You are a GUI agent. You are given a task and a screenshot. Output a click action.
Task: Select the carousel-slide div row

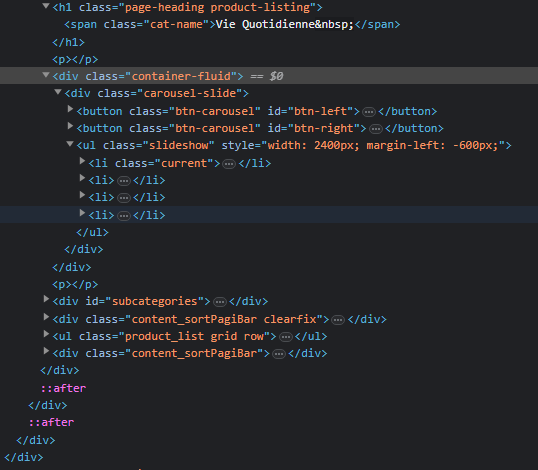pyautogui.click(x=269, y=93)
